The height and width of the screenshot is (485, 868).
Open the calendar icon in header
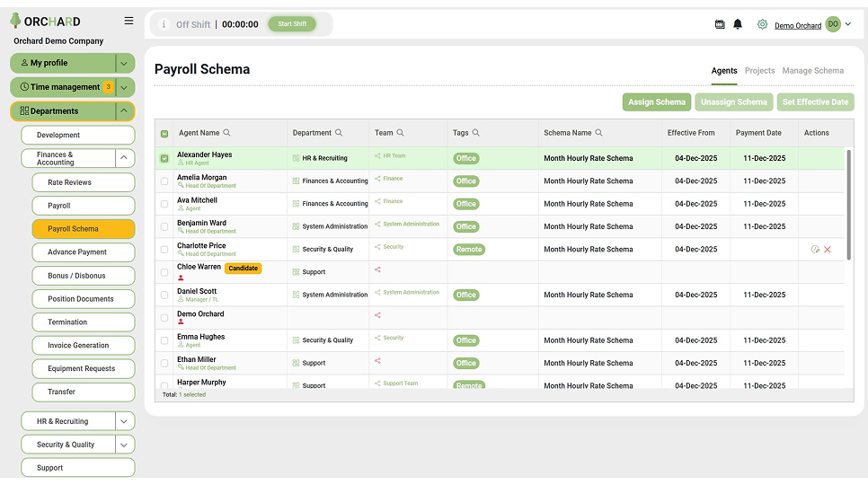pos(720,24)
